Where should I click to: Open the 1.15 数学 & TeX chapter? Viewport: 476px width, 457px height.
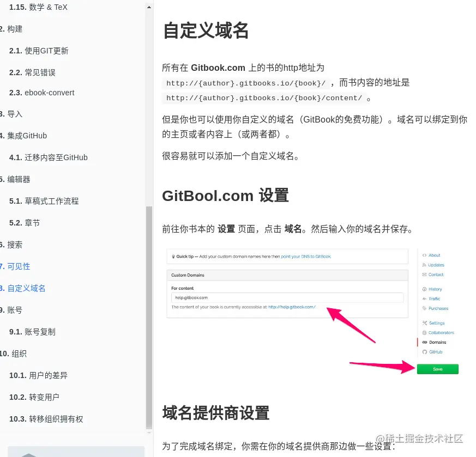[38, 7]
